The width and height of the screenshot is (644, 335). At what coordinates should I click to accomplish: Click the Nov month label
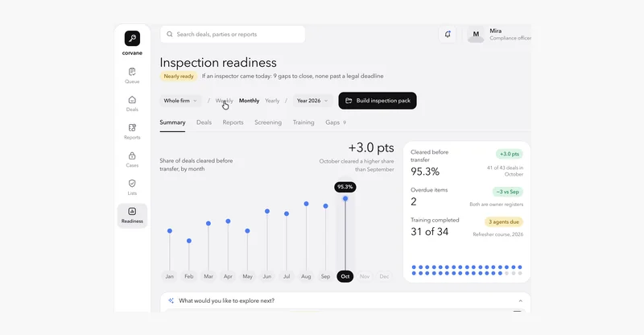(365, 277)
